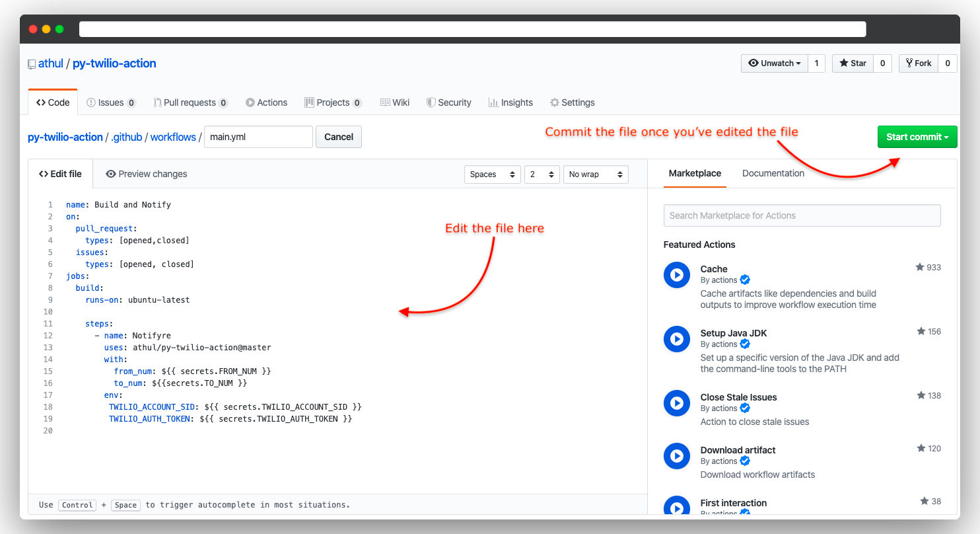980x534 pixels.
Task: Click the verified badge under Download artifact
Action: [745, 461]
